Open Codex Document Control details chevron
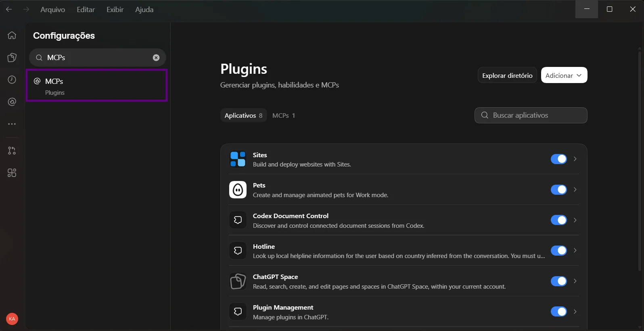644x331 pixels. click(x=575, y=220)
